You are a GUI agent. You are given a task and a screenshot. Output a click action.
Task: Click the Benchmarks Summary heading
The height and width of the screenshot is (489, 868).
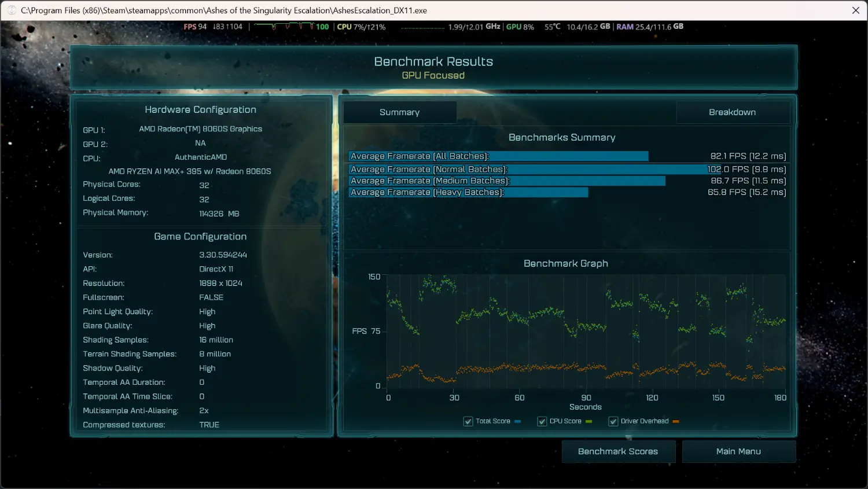tap(562, 138)
